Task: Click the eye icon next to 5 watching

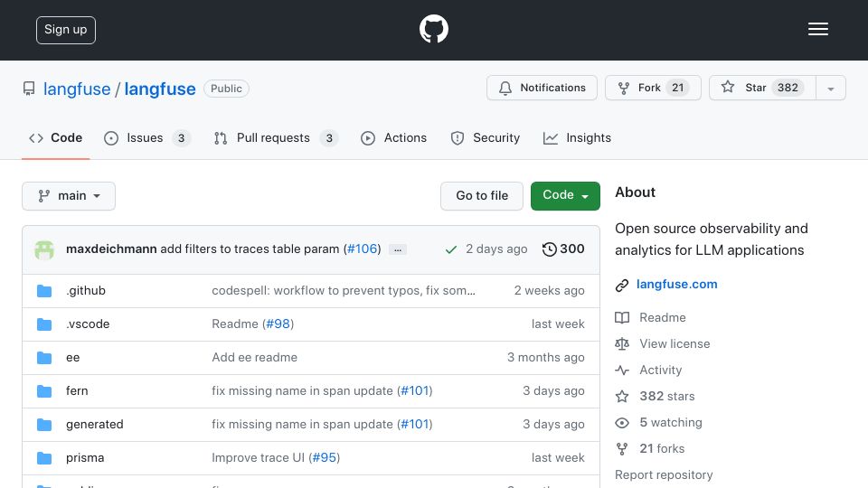Action: click(x=622, y=423)
